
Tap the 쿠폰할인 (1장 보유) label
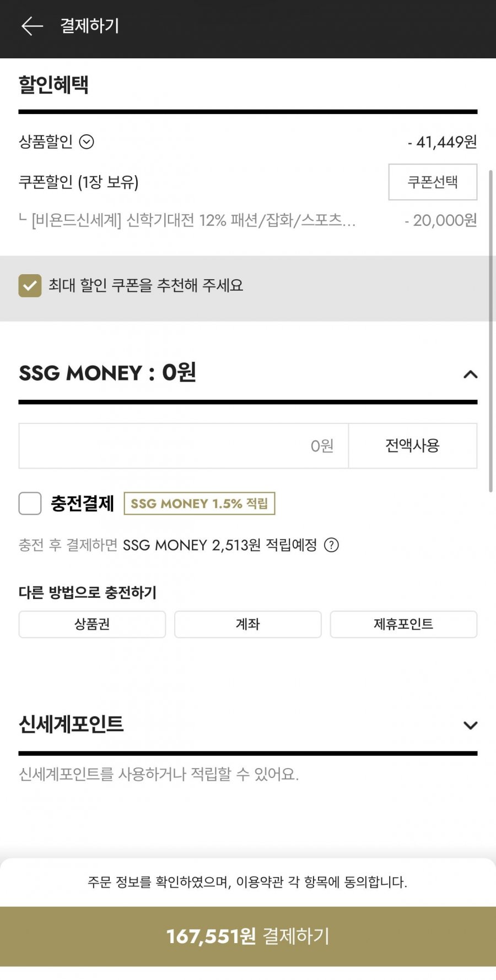click(x=79, y=182)
